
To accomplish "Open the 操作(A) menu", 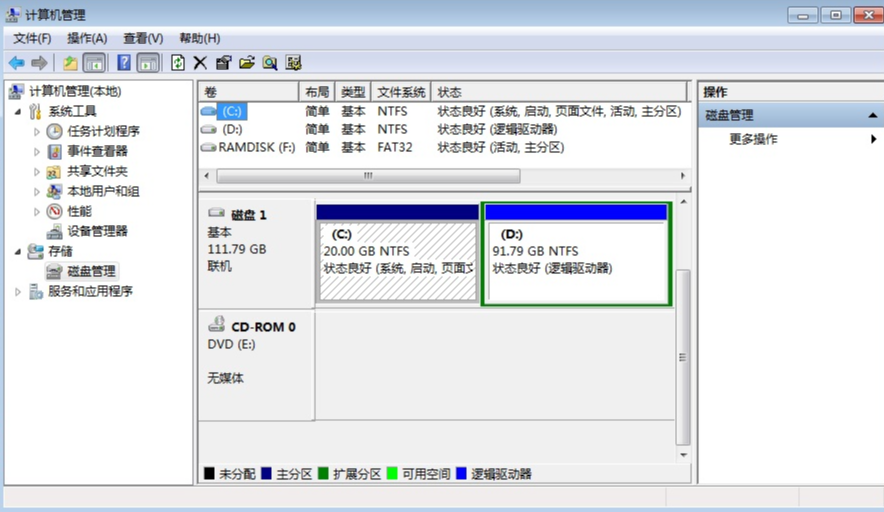I will point(87,38).
